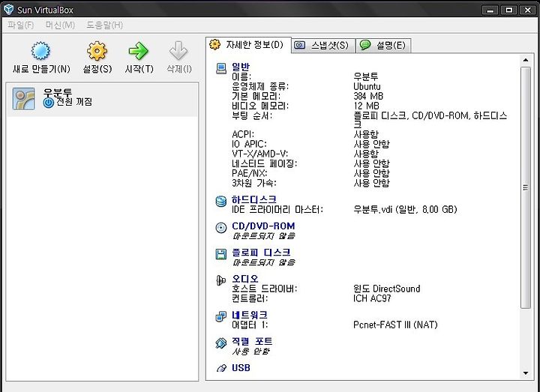540x392 pixels.
Task: Click the 플로피 디스크 floppy icon
Action: click(x=221, y=254)
